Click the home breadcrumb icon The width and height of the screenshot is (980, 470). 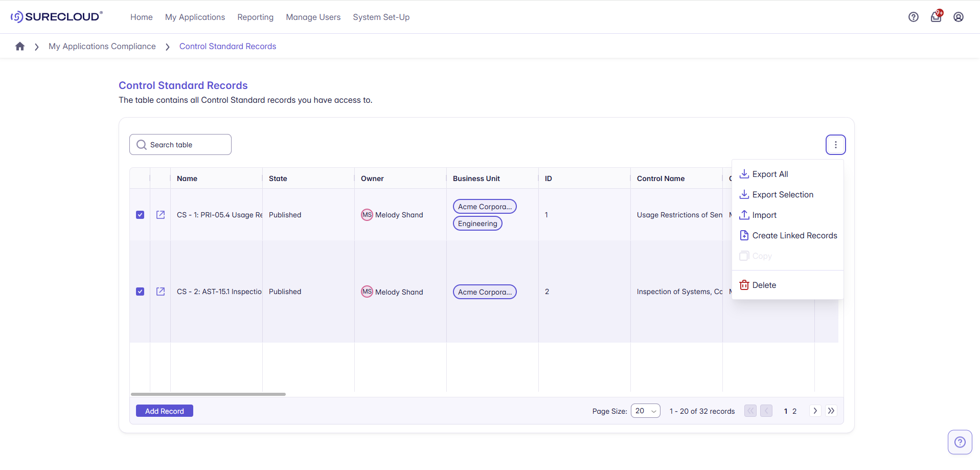20,47
